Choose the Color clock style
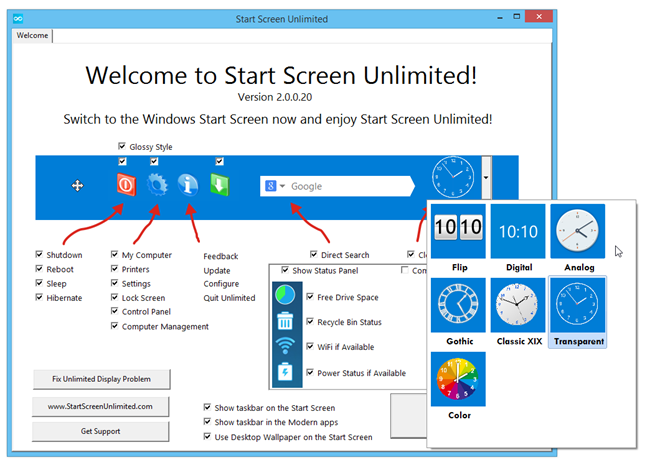660x468 pixels. pos(458,386)
